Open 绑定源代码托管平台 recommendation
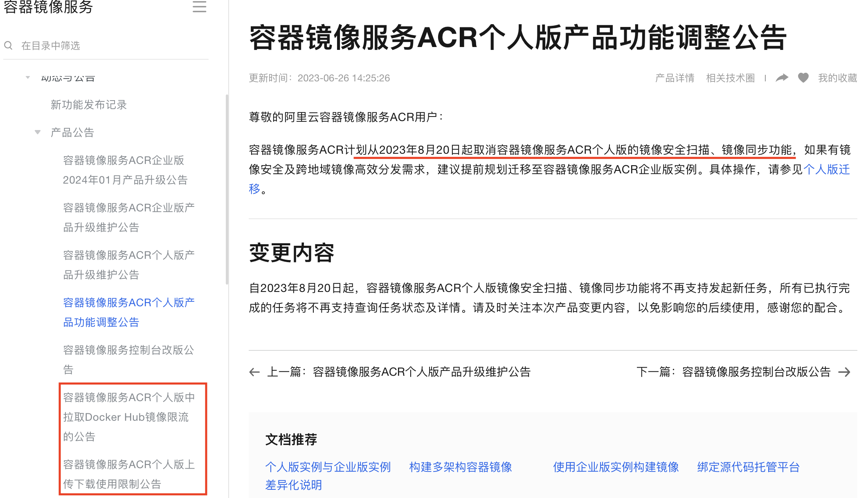 click(749, 467)
